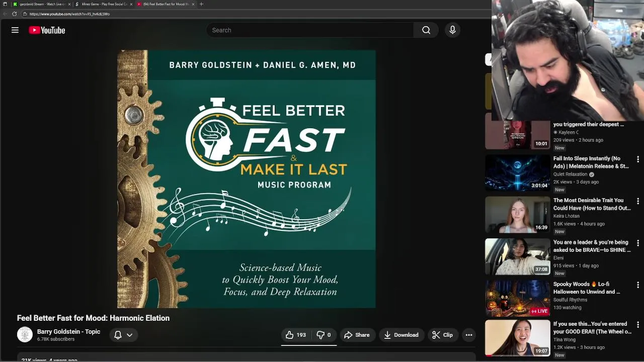Viewport: 644px width, 362px height.
Task: Open the Barry Goldstein - Topic channel name
Action: click(x=68, y=332)
